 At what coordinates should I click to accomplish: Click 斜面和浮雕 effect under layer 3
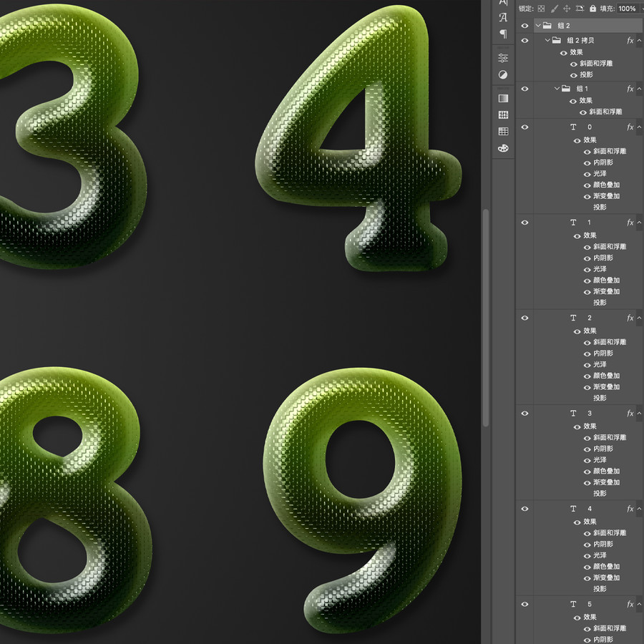(610, 438)
